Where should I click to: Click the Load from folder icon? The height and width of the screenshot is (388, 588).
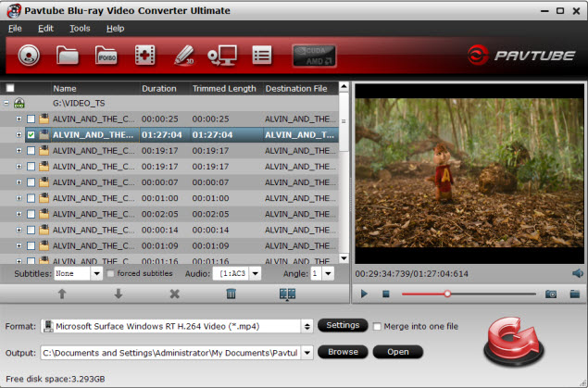[x=68, y=56]
